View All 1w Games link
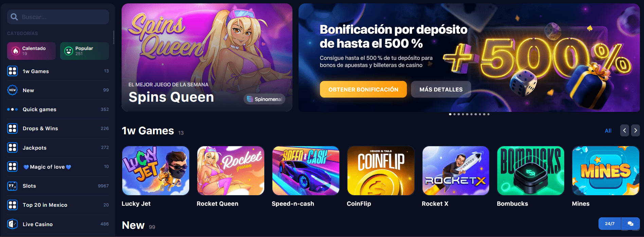Viewport: 644px width, 237px height. point(608,131)
